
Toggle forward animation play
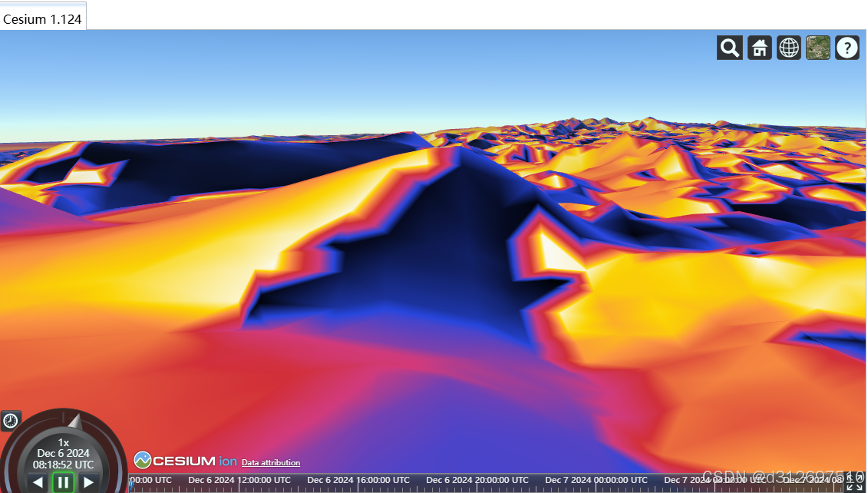[87, 482]
